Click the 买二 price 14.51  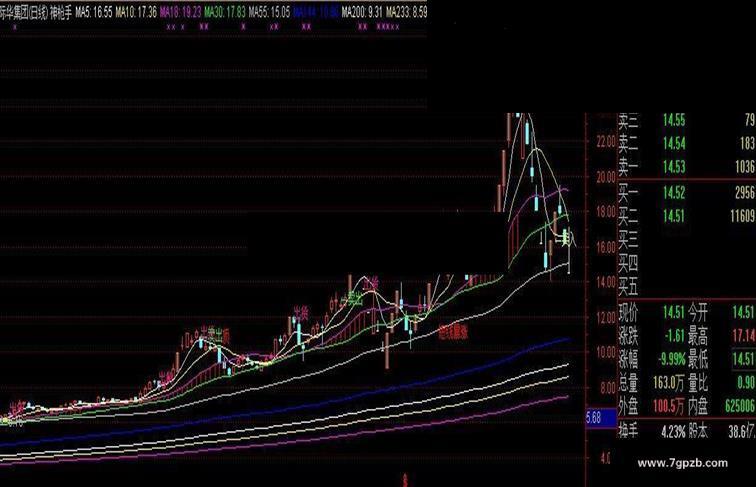674,216
